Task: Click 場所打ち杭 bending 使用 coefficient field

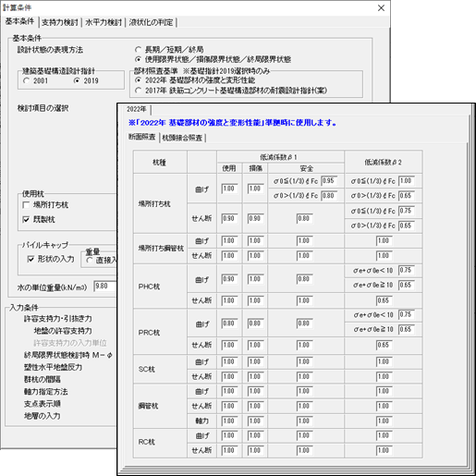Action: tap(229, 189)
